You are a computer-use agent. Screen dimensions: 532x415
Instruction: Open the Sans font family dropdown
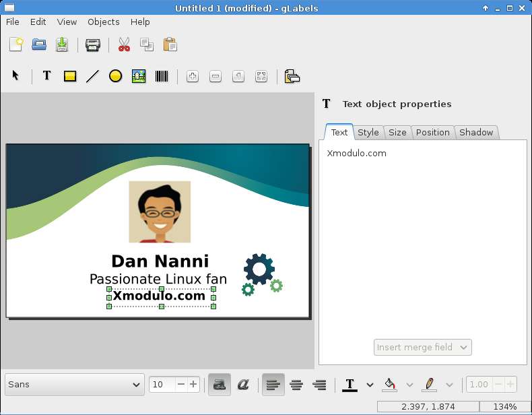pos(74,385)
